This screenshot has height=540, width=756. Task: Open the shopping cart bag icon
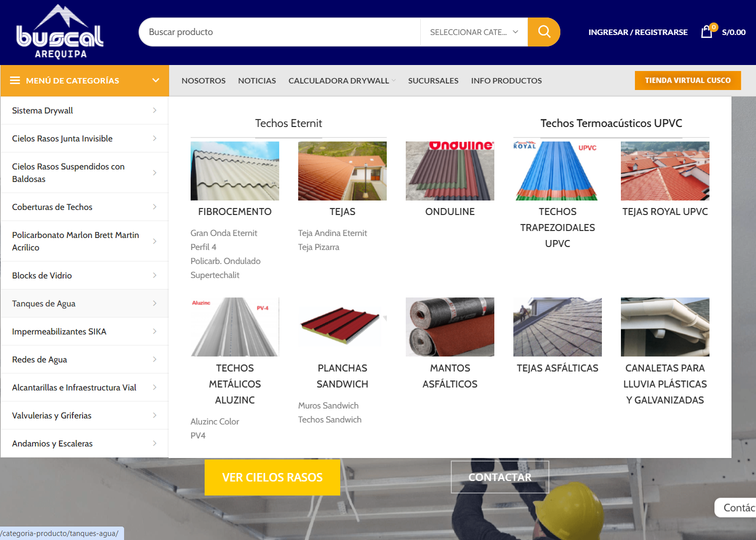click(706, 32)
